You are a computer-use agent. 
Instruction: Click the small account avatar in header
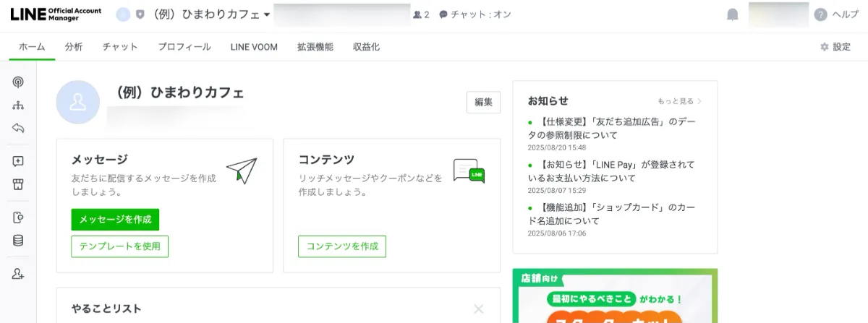[123, 14]
